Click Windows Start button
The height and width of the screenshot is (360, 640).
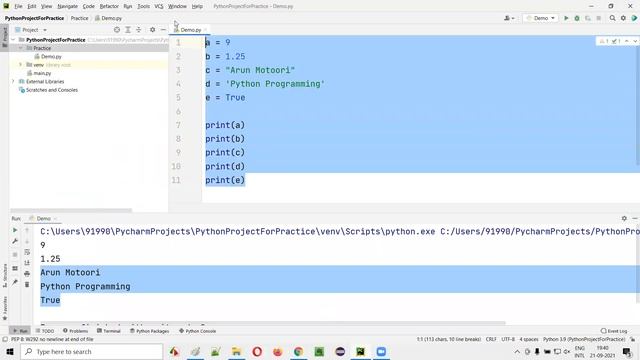click(x=10, y=351)
